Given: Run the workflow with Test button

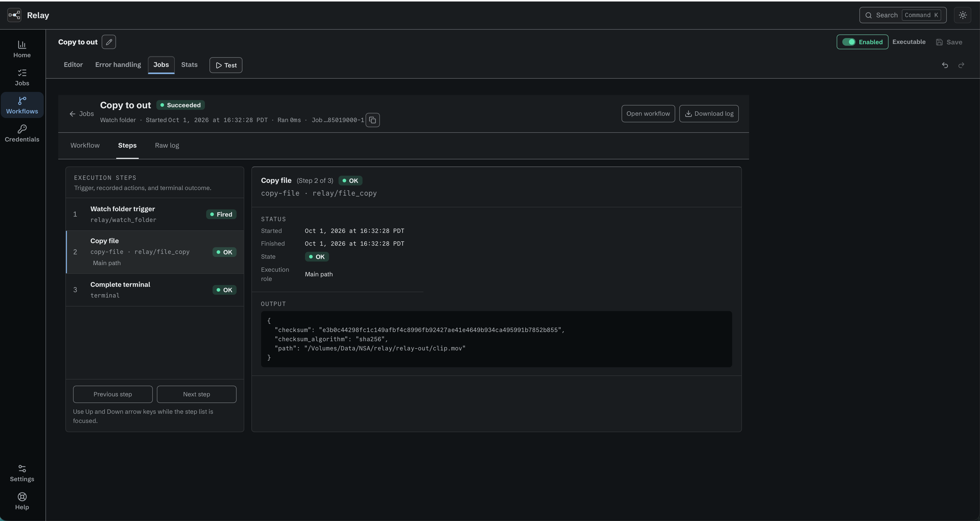Looking at the screenshot, I should point(226,65).
